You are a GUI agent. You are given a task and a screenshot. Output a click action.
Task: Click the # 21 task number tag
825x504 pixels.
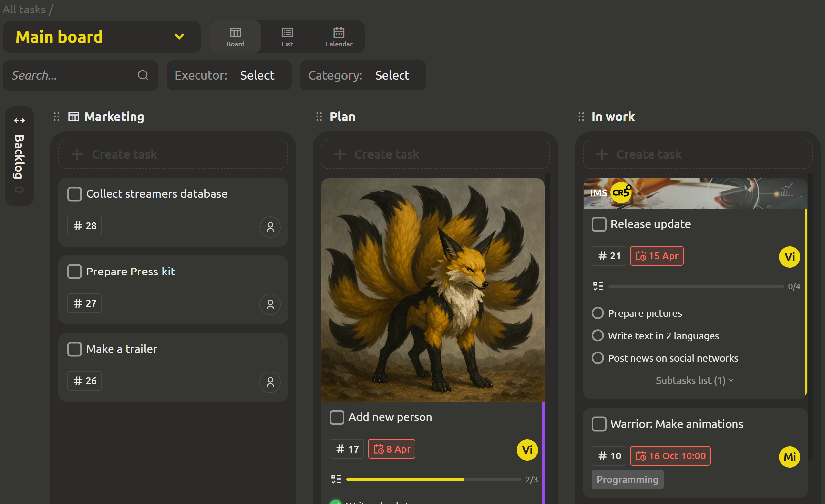click(x=609, y=256)
